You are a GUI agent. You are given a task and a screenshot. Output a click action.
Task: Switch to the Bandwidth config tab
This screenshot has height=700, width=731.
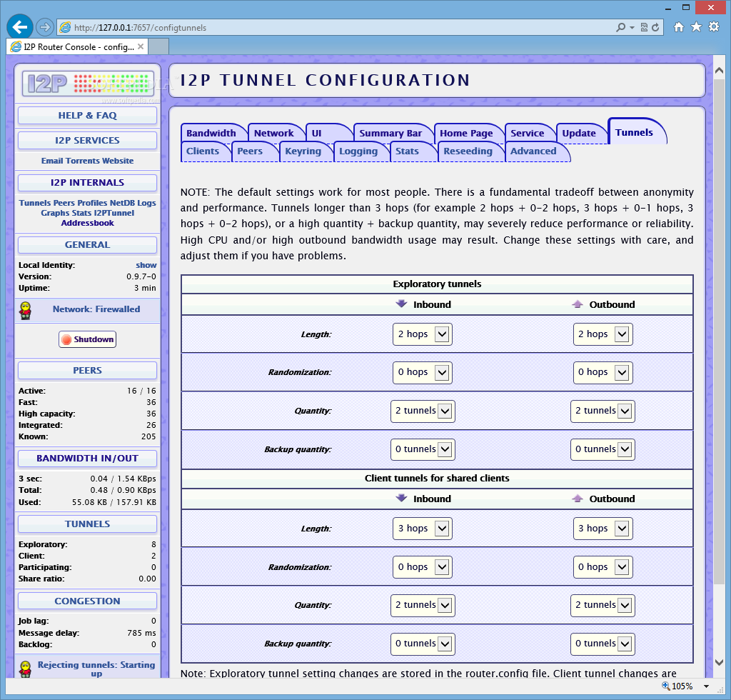coord(211,134)
